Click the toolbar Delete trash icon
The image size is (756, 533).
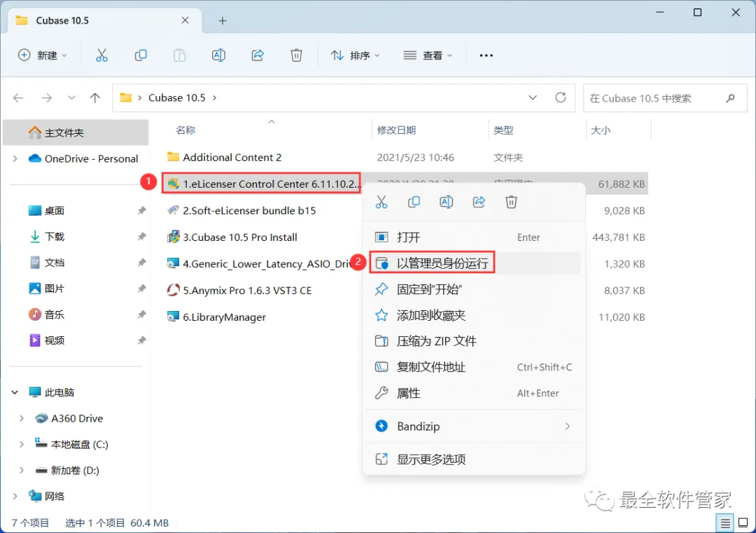click(297, 55)
